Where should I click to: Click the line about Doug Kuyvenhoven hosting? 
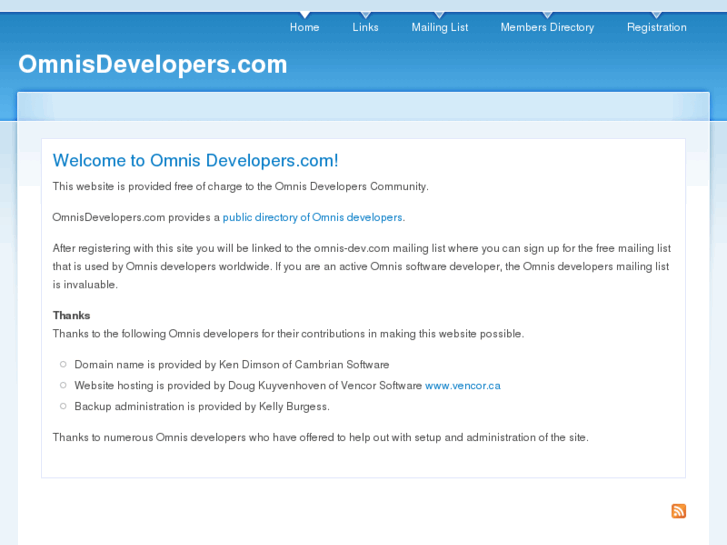click(x=287, y=385)
